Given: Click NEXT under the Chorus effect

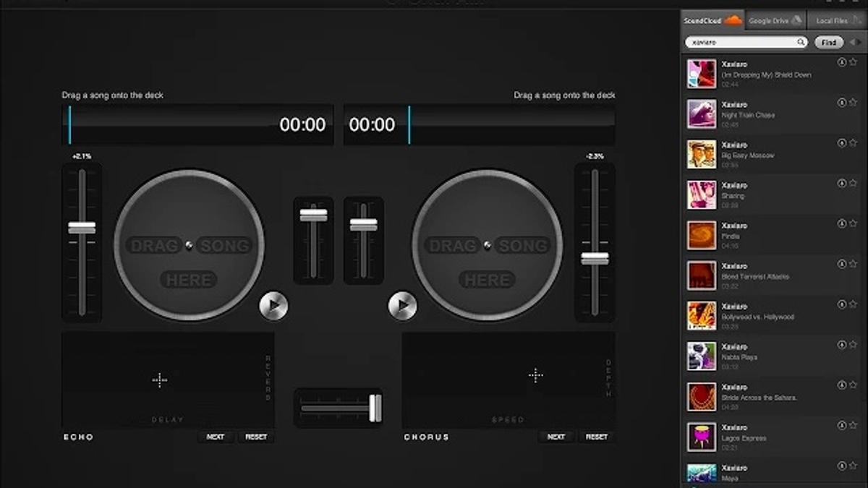Looking at the screenshot, I should (556, 437).
